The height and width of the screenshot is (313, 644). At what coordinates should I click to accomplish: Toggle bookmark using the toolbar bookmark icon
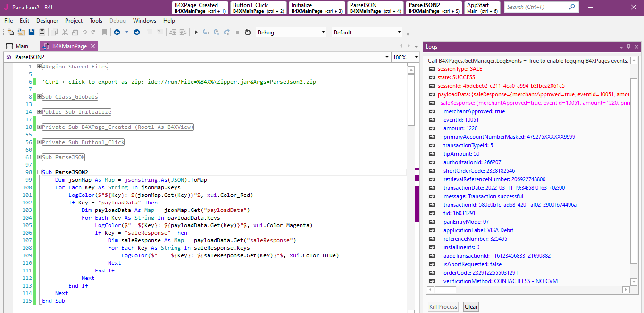(x=104, y=32)
